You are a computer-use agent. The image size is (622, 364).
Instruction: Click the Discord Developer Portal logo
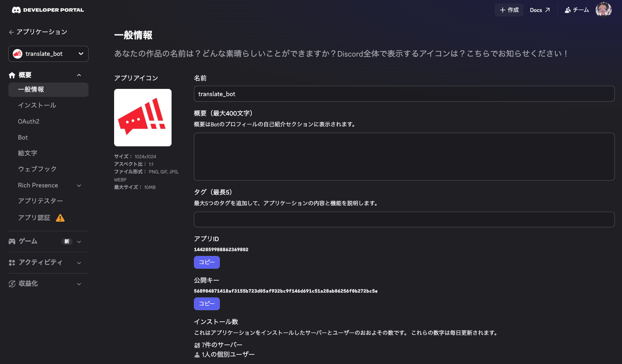click(x=48, y=10)
